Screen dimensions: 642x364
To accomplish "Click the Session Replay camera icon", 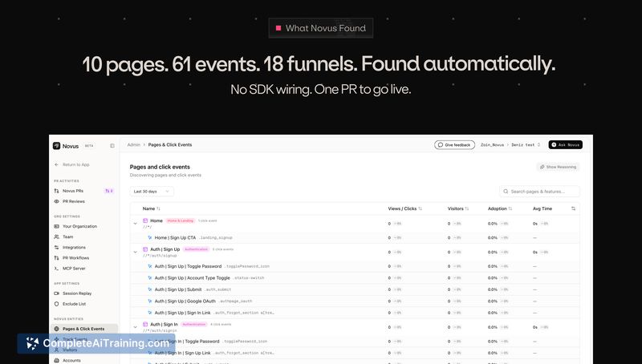I will pyautogui.click(x=56, y=293).
